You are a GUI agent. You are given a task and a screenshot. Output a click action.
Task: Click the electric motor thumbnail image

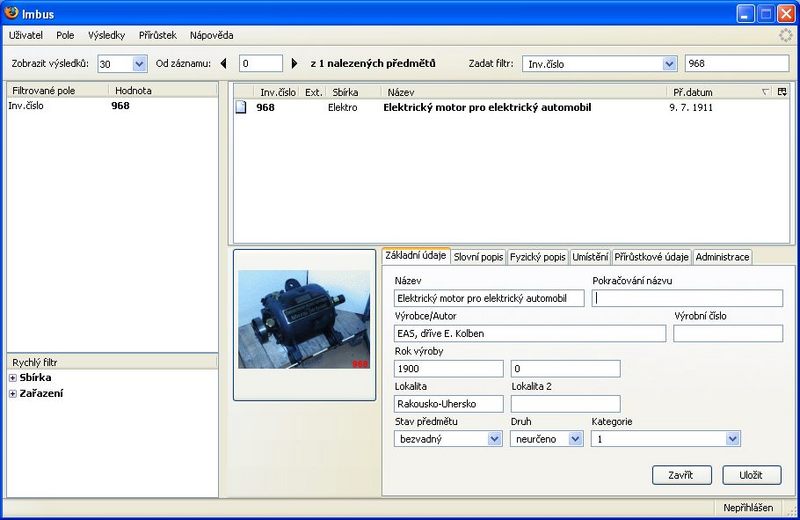pyautogui.click(x=304, y=324)
